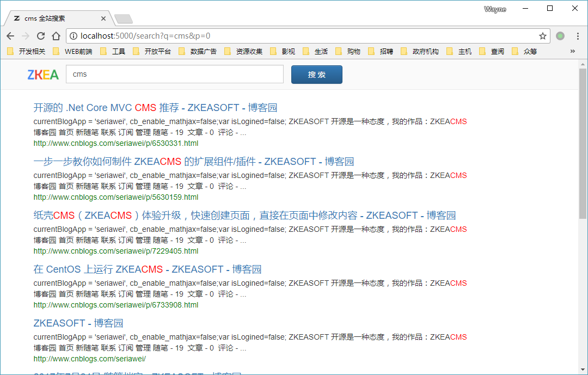The image size is (588, 375).
Task: Open a new tab
Action: click(x=124, y=19)
